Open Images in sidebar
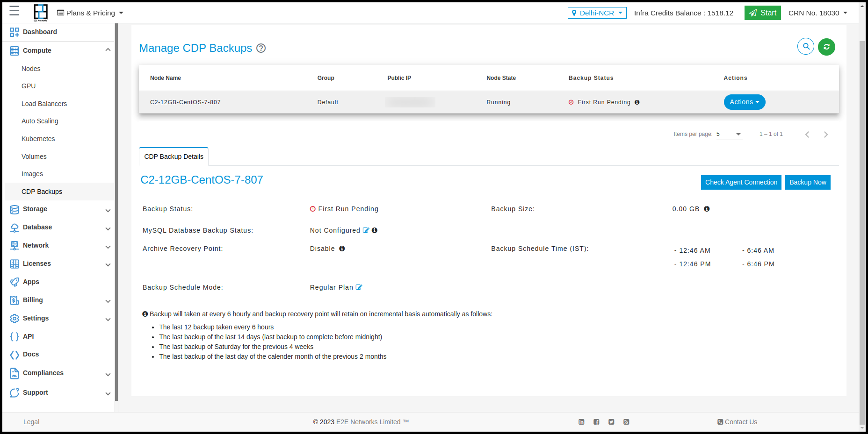868x434 pixels. (32, 174)
